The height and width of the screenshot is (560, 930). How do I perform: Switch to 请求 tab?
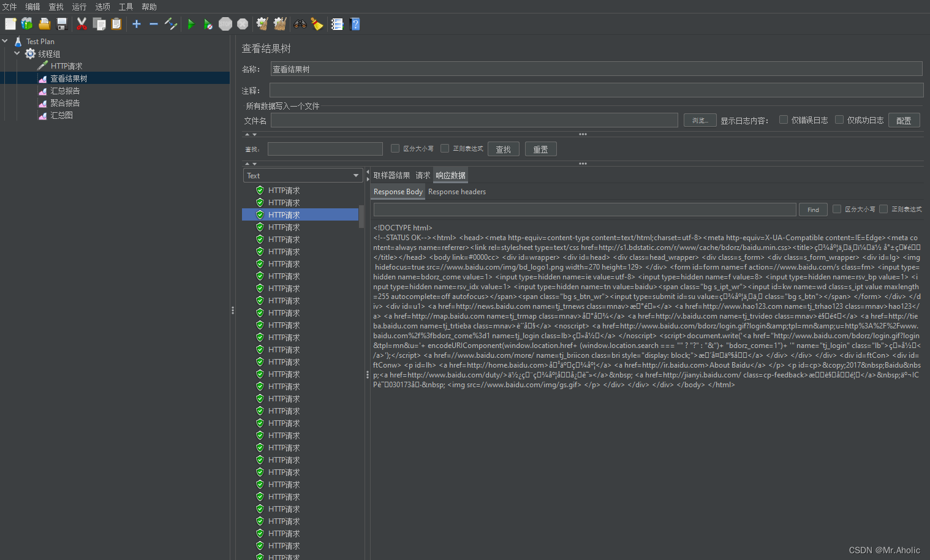423,175
